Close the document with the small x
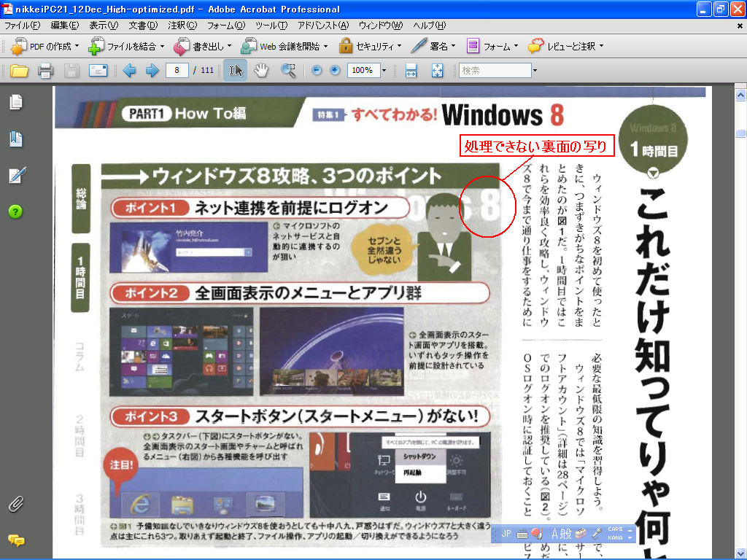This screenshot has height=560, width=747. pos(740,26)
